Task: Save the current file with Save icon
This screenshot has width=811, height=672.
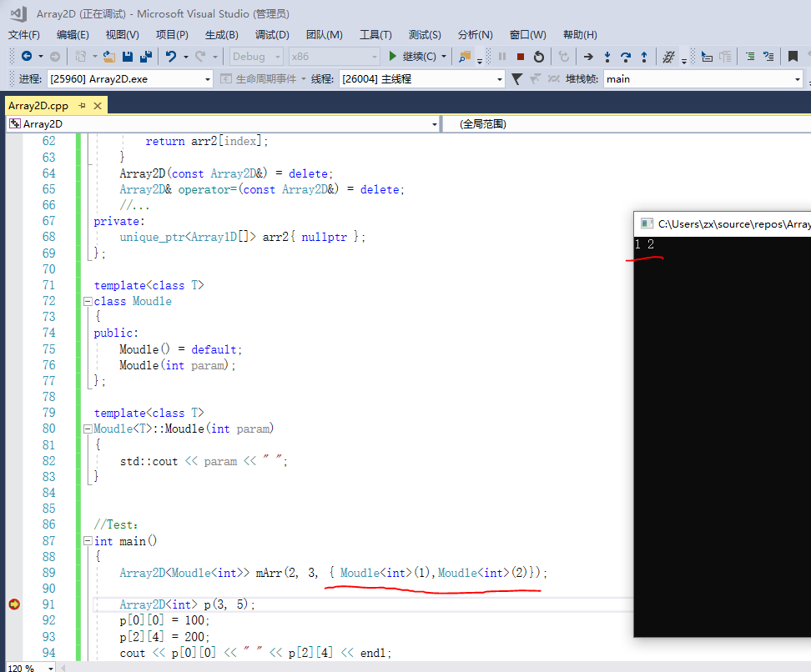Action: coord(127,57)
